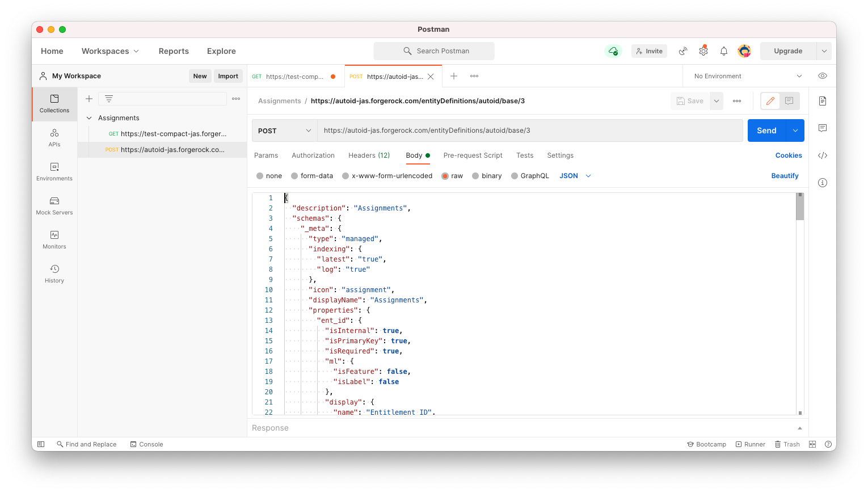Click the sync status cloud icon

coord(613,51)
